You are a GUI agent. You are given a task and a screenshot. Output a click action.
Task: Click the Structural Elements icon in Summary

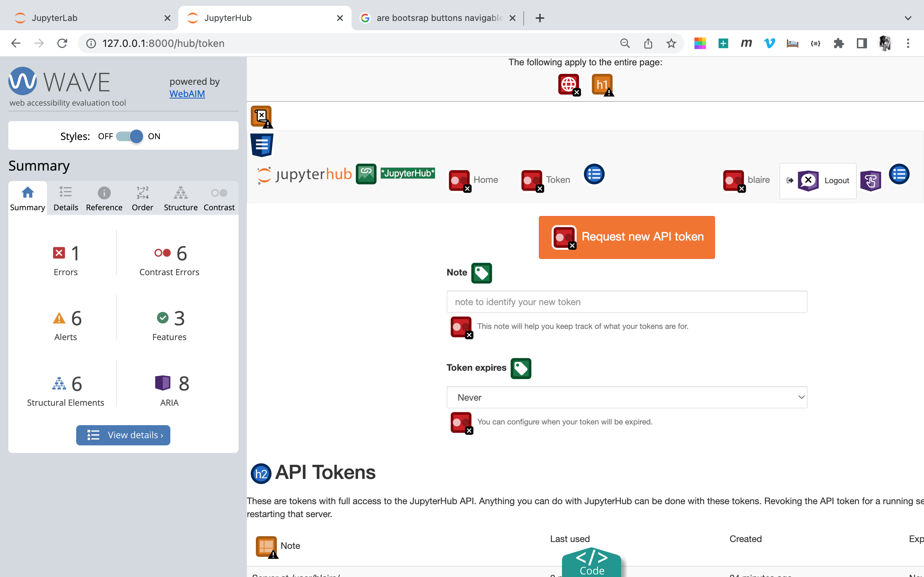click(x=58, y=383)
